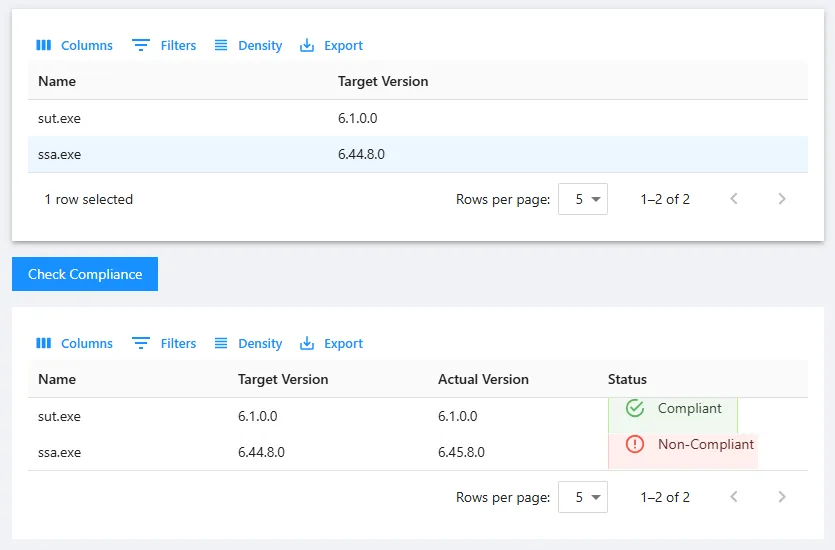Open Columns panel in the results table
This screenshot has height=550, width=835.
75,343
